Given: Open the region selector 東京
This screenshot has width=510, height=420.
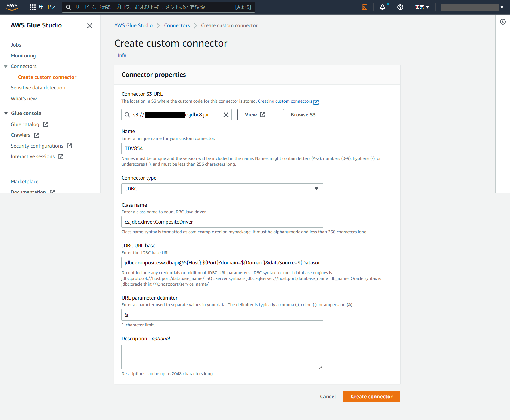Looking at the screenshot, I should (422, 7).
